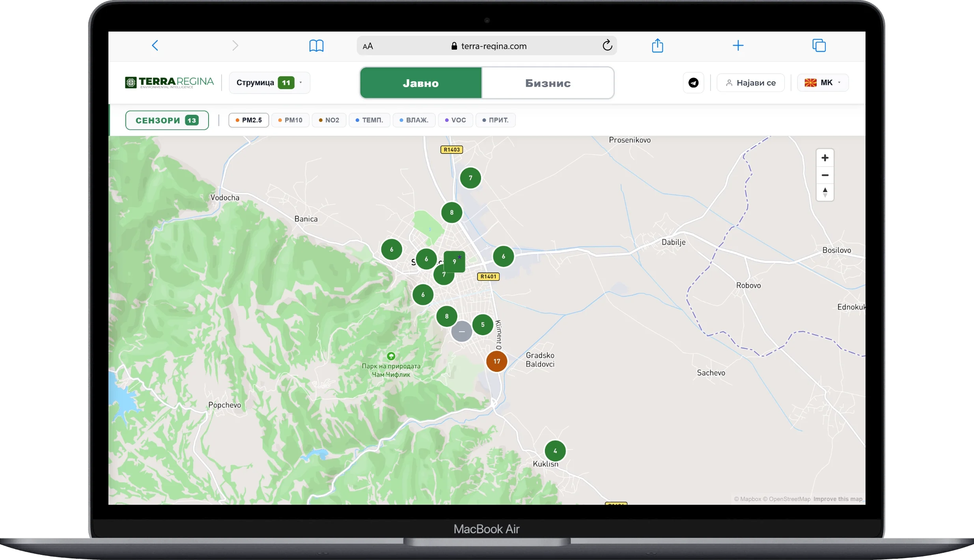Open the bookmarks book icon
Screen dimensions: 974x560
[x=316, y=46]
